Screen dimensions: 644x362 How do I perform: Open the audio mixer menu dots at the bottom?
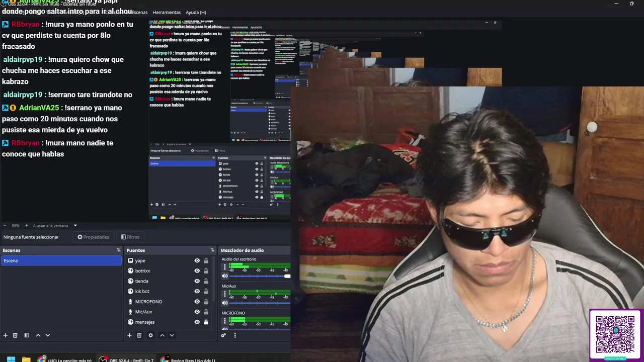coord(234,335)
